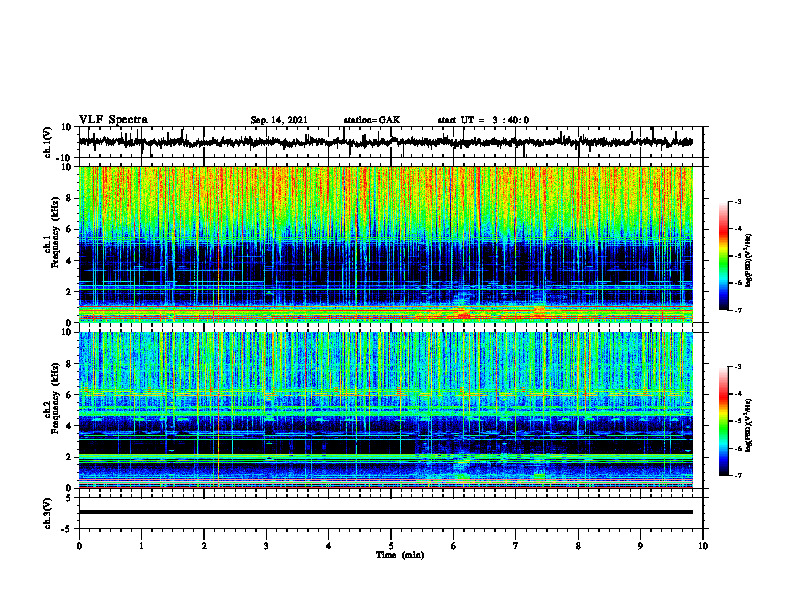
Task: Click the "8" kHz tick on ch.1 frequency axis
Action: tap(69, 198)
